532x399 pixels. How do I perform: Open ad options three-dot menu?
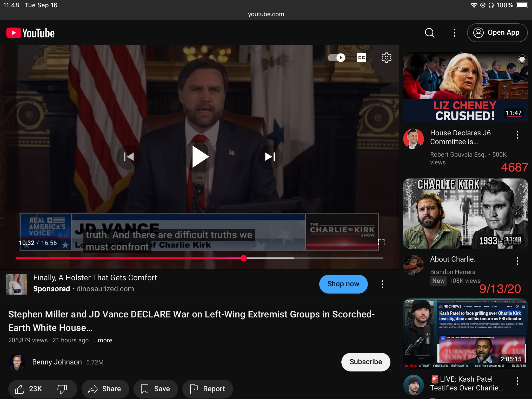[x=382, y=284]
